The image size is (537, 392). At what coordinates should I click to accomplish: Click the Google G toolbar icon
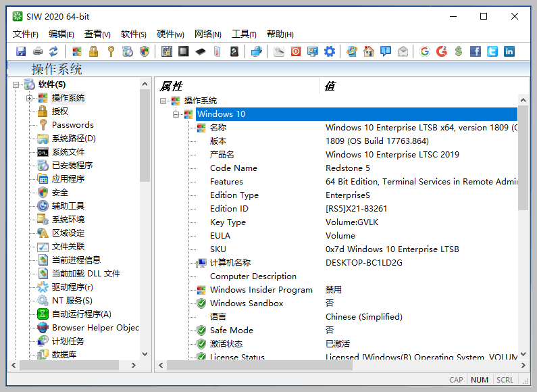click(425, 51)
